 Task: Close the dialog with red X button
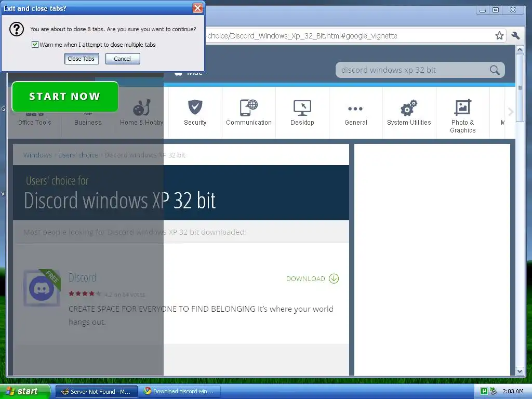tap(197, 8)
